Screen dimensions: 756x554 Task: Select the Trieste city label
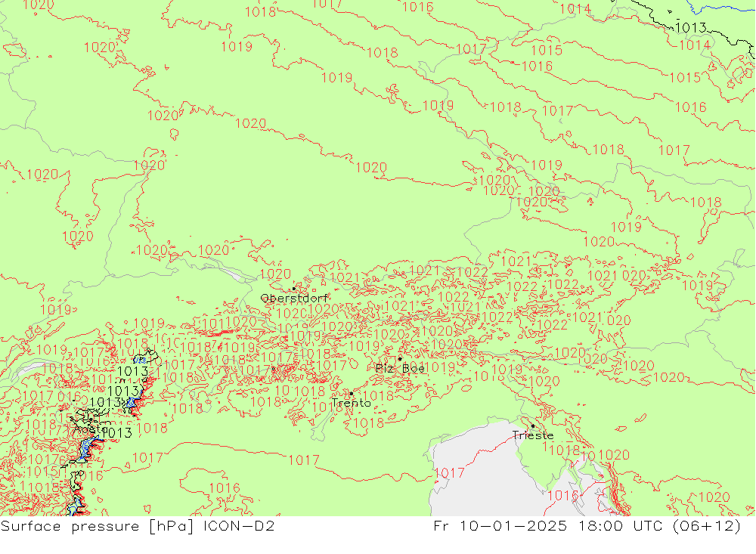[533, 435]
